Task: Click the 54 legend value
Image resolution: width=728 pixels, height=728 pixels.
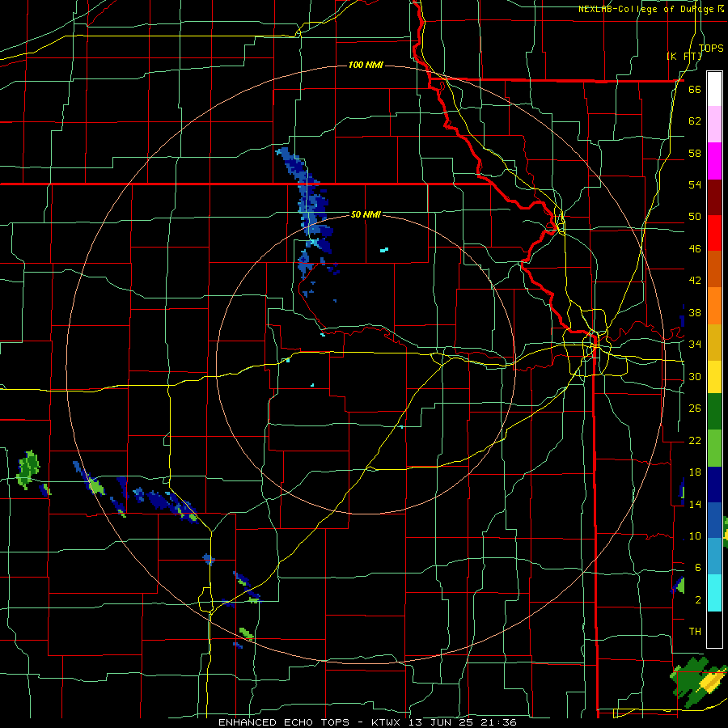Action: click(x=695, y=184)
